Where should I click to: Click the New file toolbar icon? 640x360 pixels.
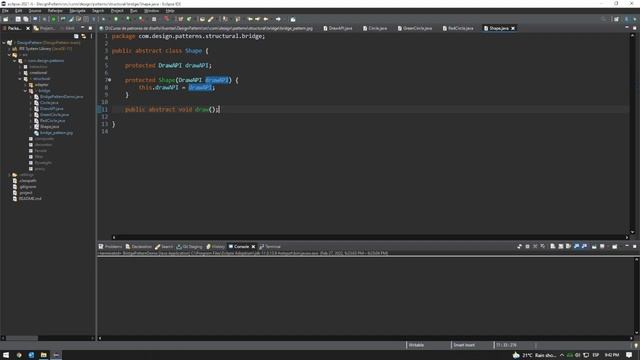click(6, 19)
